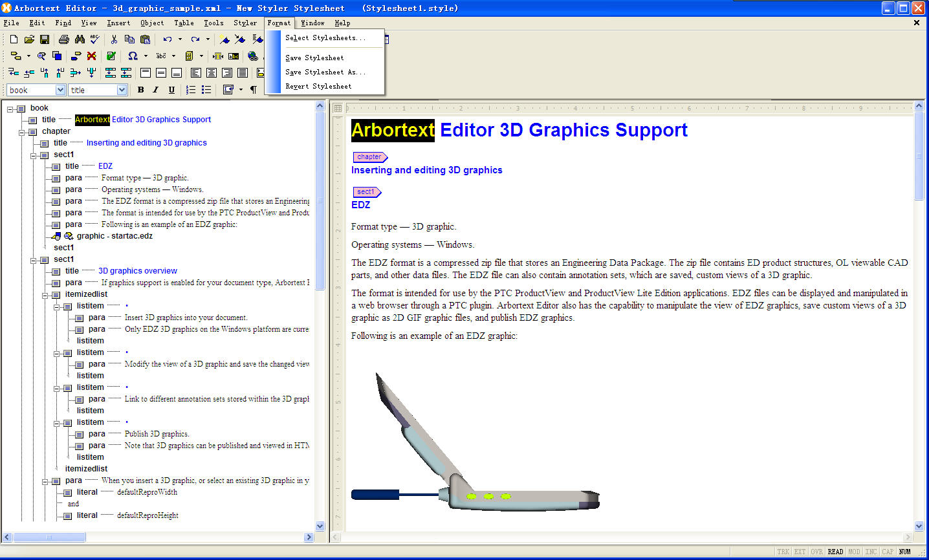Image resolution: width=929 pixels, height=560 pixels.
Task: Select the 'literal defaultReproWidth' tree row
Action: tap(122, 492)
